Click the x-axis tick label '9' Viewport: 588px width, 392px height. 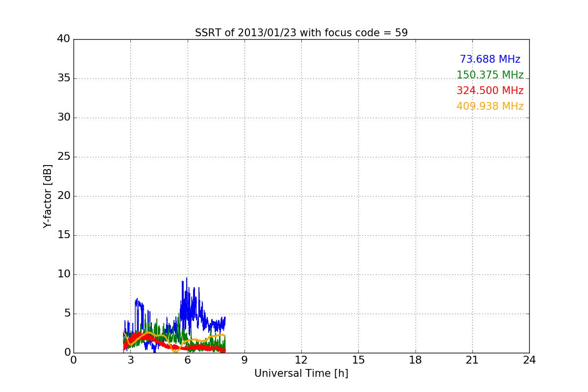[245, 360]
